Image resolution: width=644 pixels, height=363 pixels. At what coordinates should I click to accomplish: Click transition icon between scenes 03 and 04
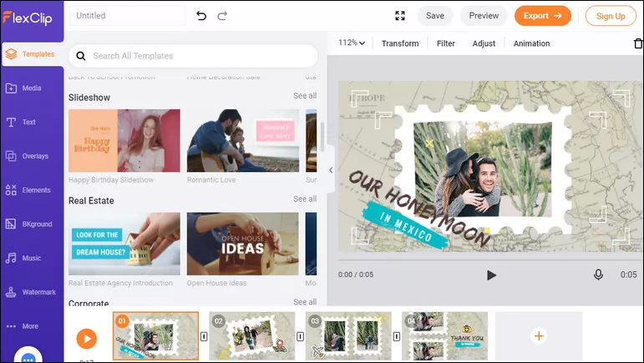(397, 336)
